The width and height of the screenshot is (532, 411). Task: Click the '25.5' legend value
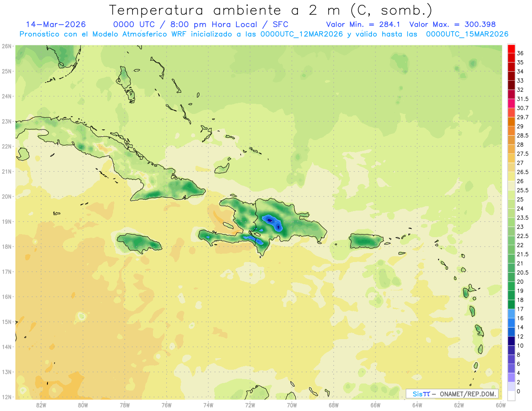pos(523,190)
